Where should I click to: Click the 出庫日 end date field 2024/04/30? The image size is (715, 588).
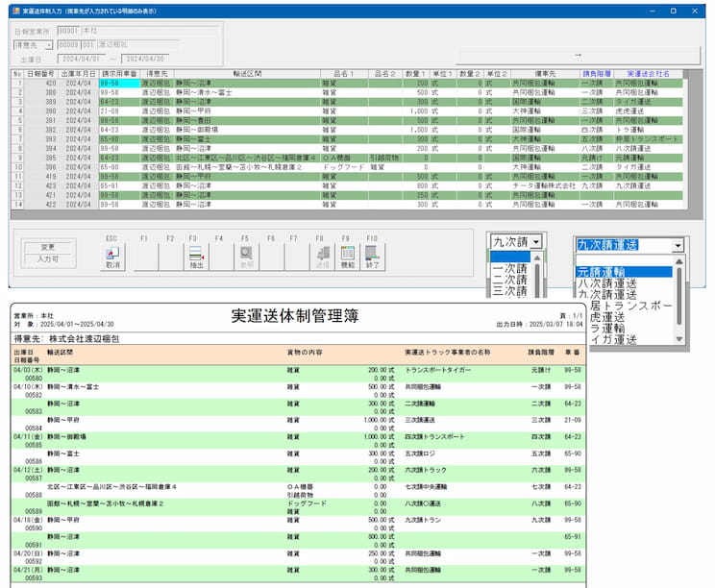click(145, 59)
